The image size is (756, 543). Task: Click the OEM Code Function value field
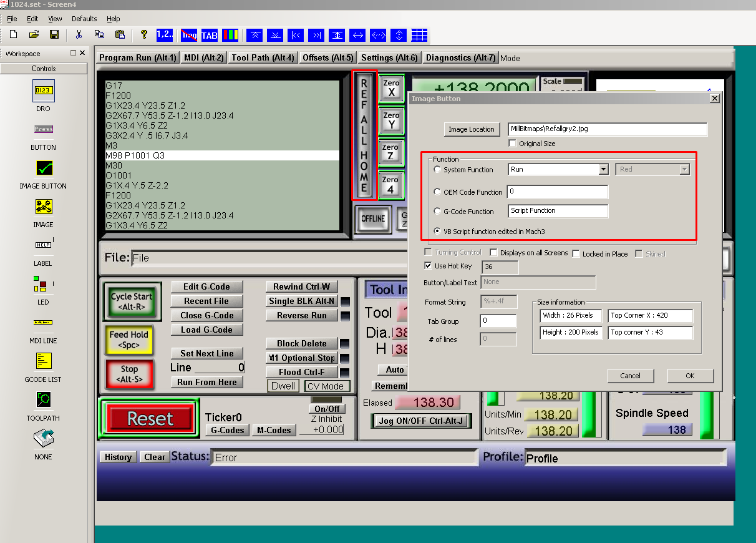click(x=558, y=192)
